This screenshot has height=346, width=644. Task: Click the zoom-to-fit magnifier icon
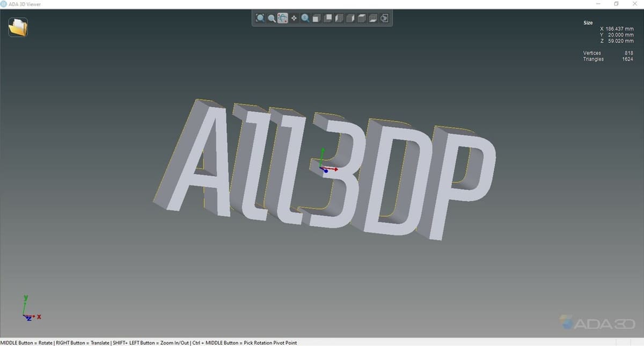tap(260, 18)
